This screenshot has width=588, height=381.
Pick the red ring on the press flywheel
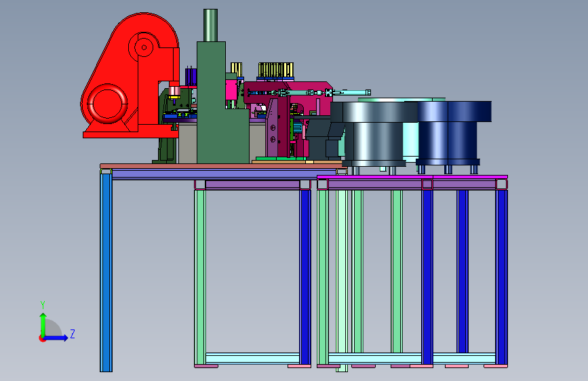tap(107, 104)
